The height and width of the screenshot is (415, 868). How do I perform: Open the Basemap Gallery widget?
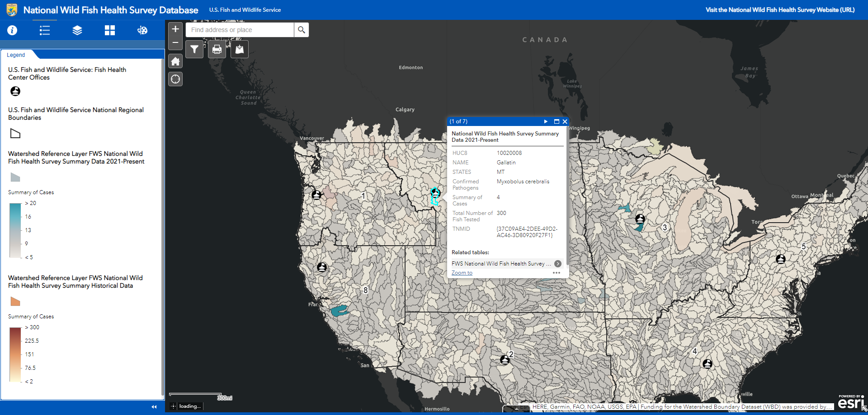[110, 30]
